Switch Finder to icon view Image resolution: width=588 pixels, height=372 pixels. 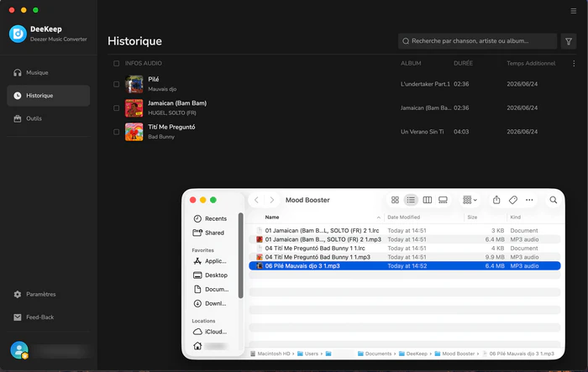pyautogui.click(x=395, y=200)
